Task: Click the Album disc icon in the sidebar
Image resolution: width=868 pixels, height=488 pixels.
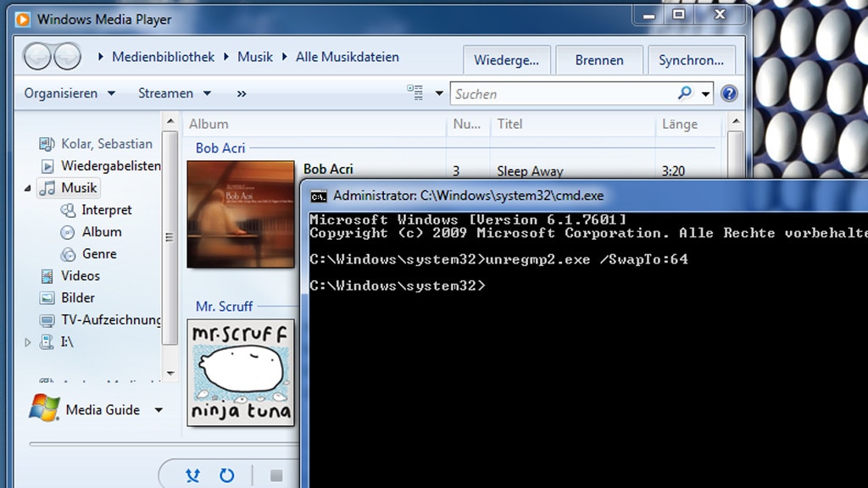Action: [x=68, y=232]
